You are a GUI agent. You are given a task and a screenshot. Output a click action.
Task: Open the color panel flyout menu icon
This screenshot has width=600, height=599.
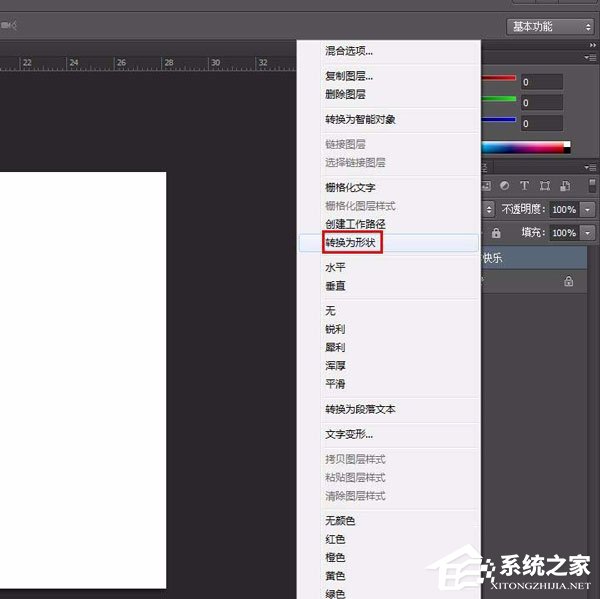pos(590,59)
